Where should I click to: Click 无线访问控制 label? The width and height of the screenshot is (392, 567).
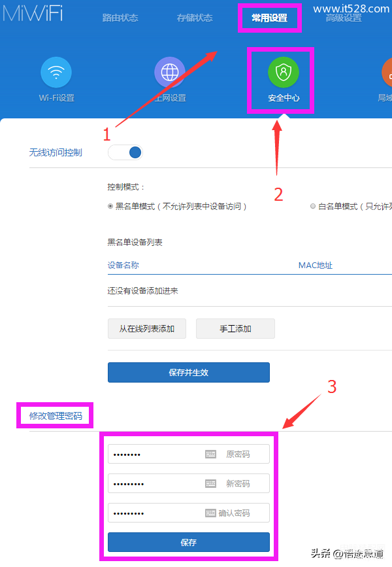tap(56, 152)
